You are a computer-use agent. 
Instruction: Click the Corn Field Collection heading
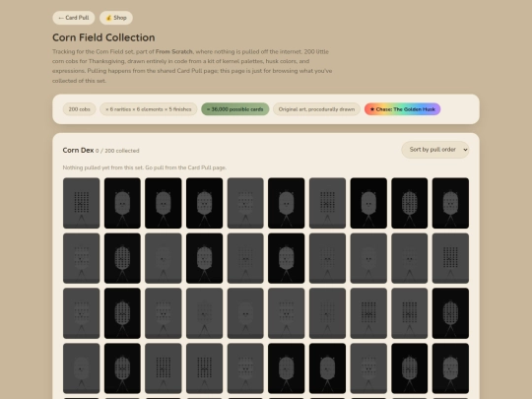[x=103, y=37]
